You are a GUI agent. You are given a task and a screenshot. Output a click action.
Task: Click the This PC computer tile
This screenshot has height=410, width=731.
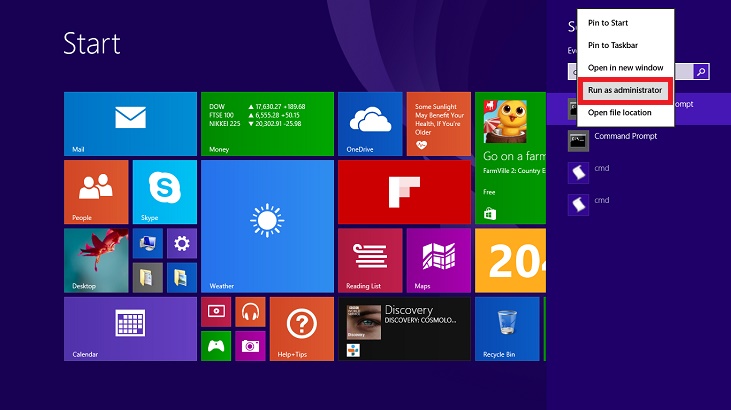(x=147, y=243)
